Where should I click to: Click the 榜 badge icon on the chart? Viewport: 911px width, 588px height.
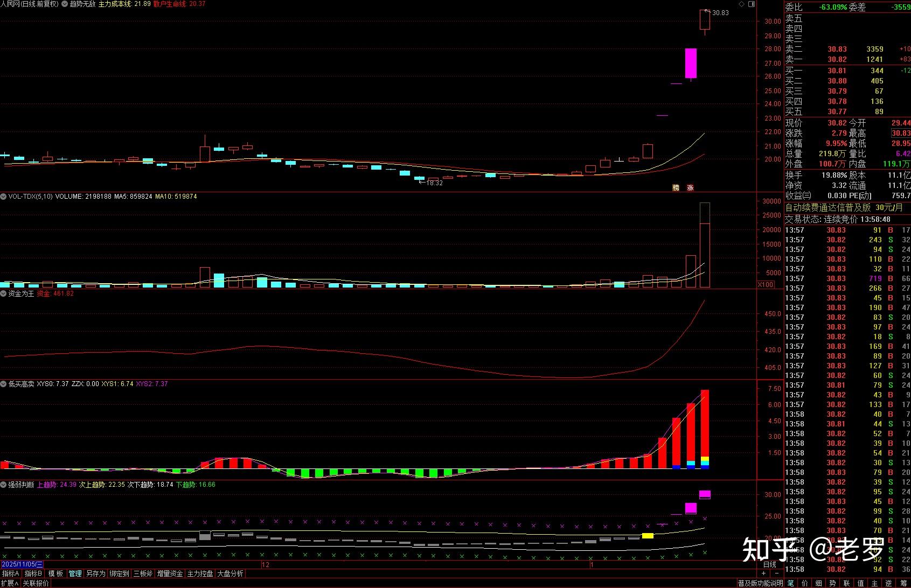676,187
